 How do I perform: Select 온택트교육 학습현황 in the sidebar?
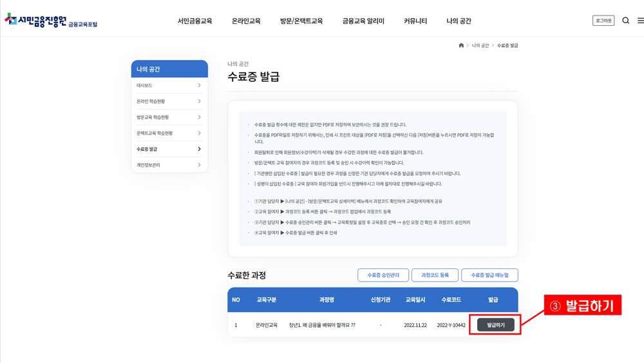tap(155, 133)
